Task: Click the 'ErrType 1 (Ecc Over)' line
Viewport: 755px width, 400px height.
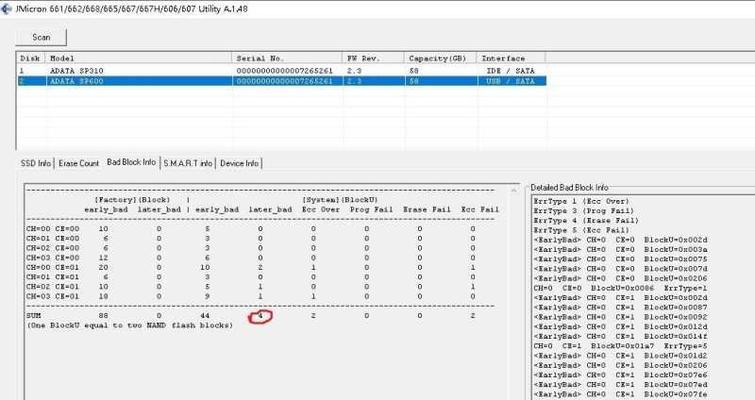Action: click(581, 201)
